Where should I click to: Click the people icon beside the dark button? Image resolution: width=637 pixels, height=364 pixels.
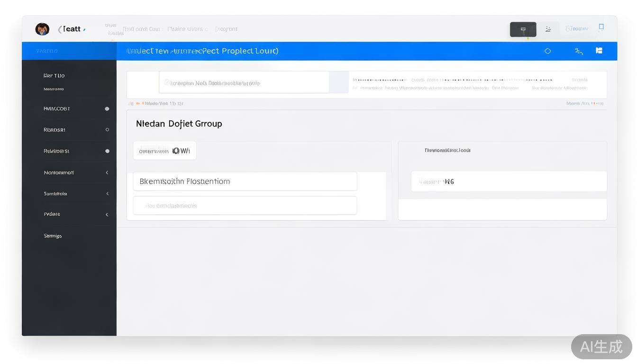point(548,29)
